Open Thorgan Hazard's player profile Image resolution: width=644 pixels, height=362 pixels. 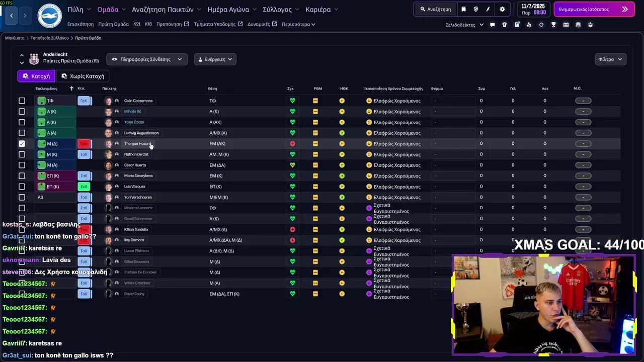tap(137, 144)
